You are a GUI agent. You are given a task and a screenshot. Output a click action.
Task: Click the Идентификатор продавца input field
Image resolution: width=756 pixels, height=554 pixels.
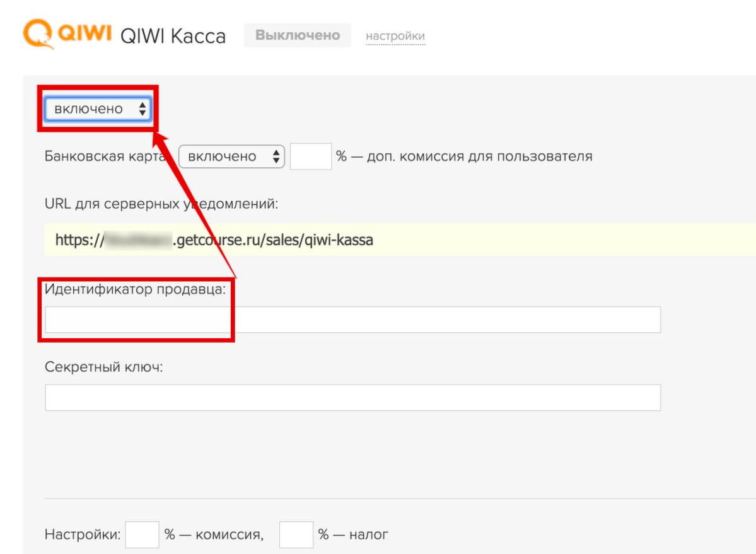click(353, 319)
